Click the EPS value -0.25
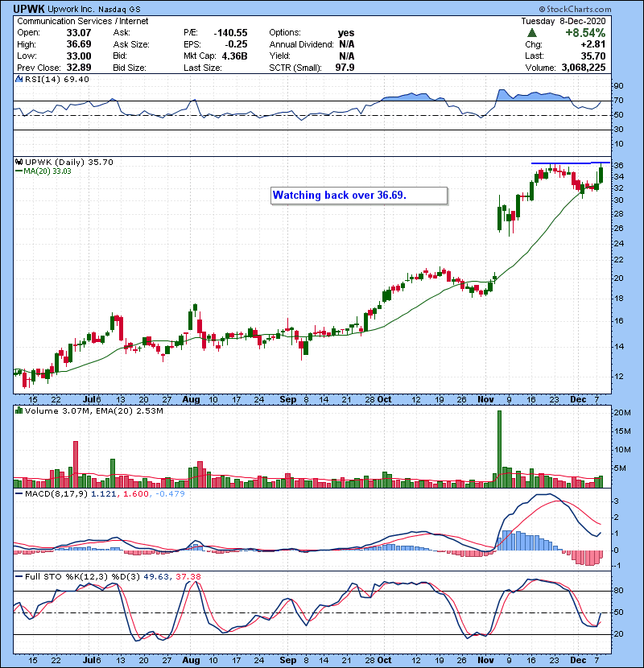The image size is (644, 668). (236, 44)
